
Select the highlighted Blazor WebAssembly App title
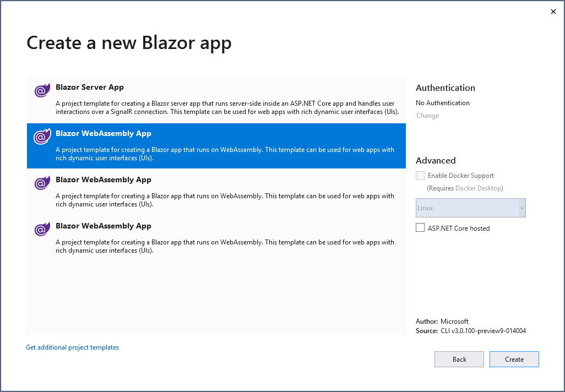coord(104,133)
